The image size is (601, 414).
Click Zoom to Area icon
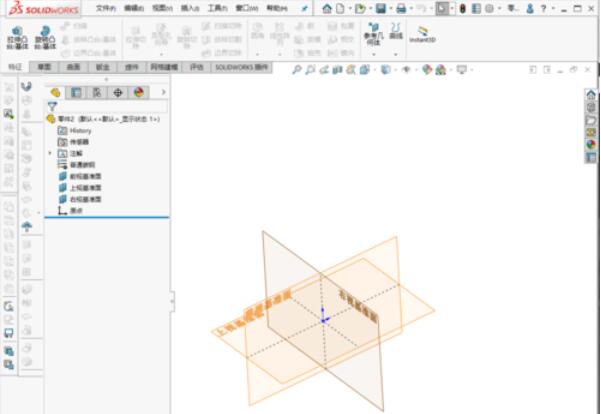point(310,70)
